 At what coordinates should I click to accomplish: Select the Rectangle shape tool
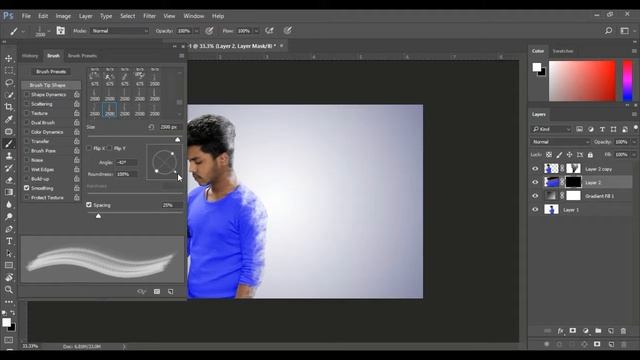[9, 265]
